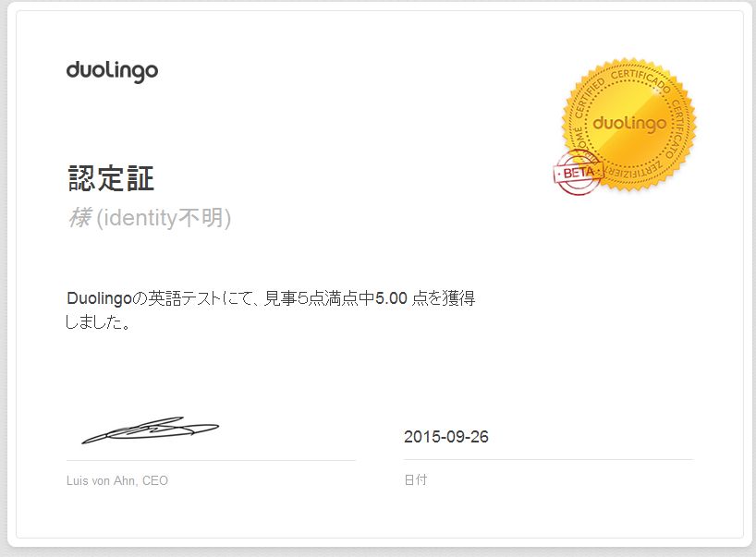
Task: Click the underline beneath the date
Action: pos(548,460)
